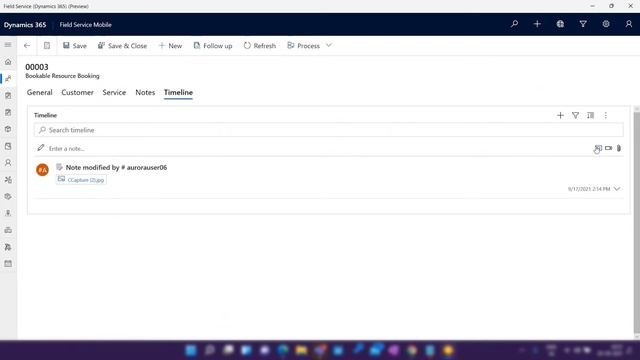Open the contacts person sidebar icon
640x360 pixels.
click(8, 162)
